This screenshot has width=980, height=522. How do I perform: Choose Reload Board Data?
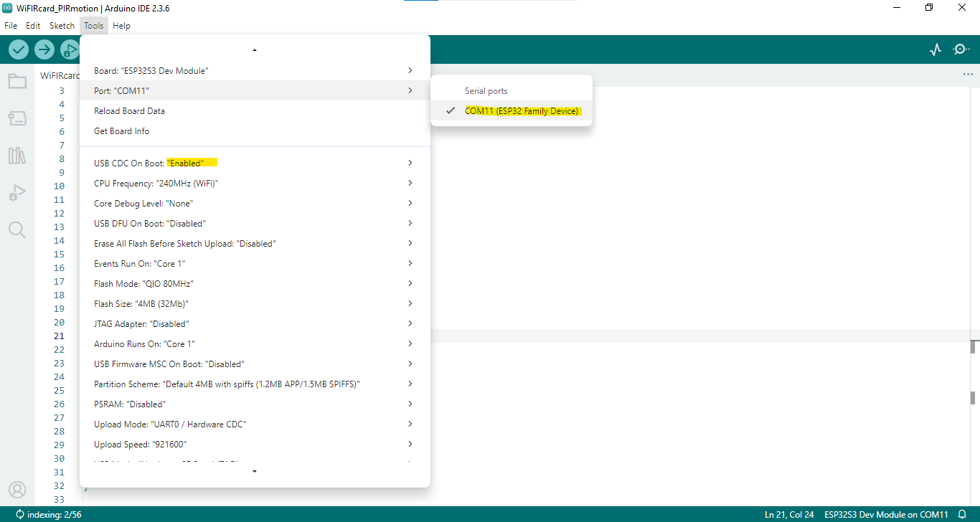(255, 110)
